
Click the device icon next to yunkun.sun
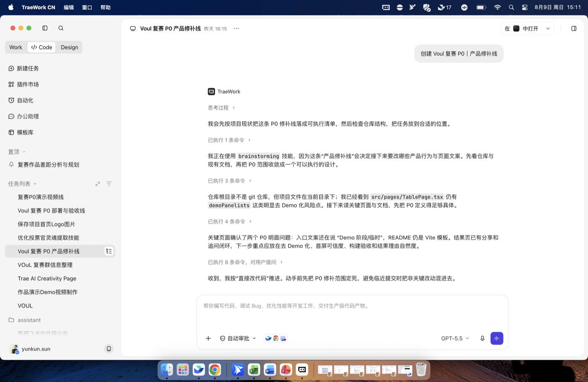coord(109,349)
